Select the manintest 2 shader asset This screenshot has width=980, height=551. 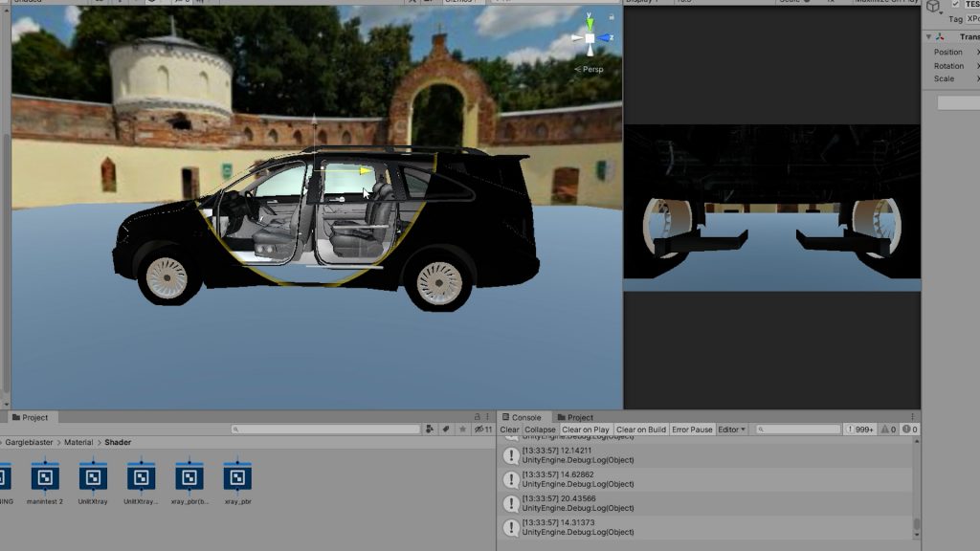[x=45, y=477]
